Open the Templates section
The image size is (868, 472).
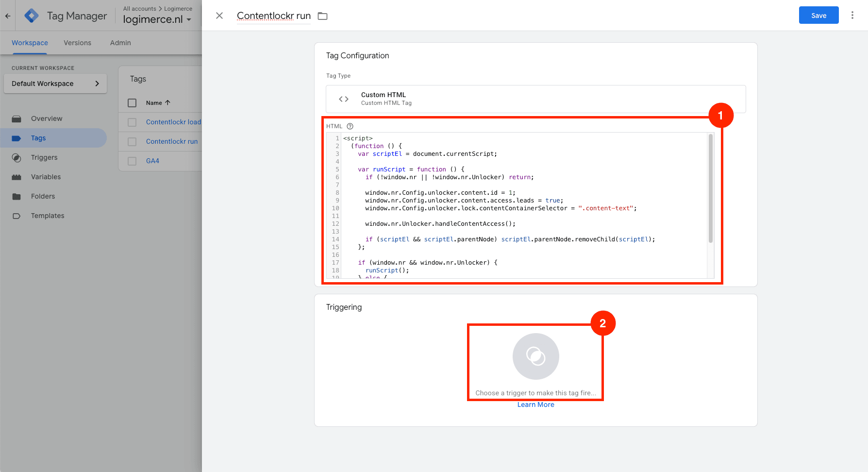[17, 216]
